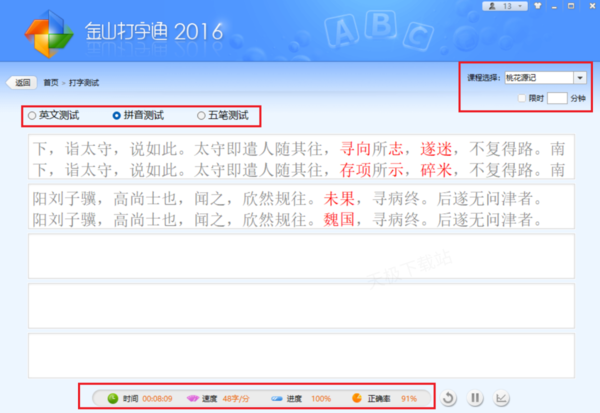Click the 返回 back button
600x413 pixels.
pyautogui.click(x=21, y=82)
